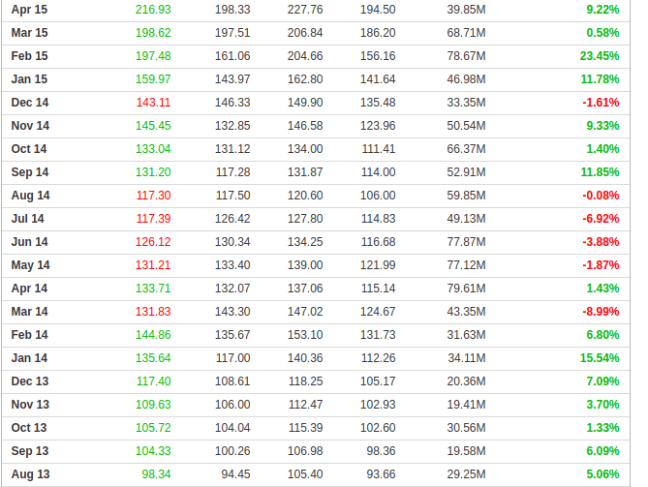Select the Jan 15 row label
The width and height of the screenshot is (648, 487).
[29, 79]
